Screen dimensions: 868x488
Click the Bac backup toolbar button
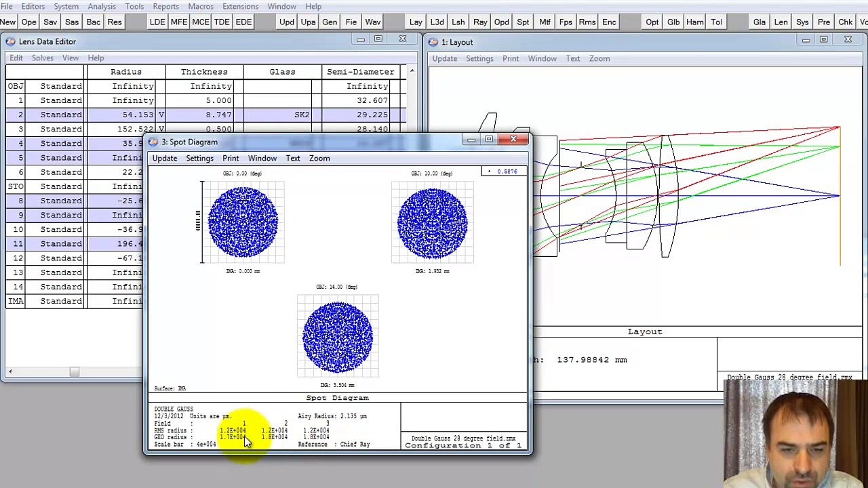click(94, 22)
